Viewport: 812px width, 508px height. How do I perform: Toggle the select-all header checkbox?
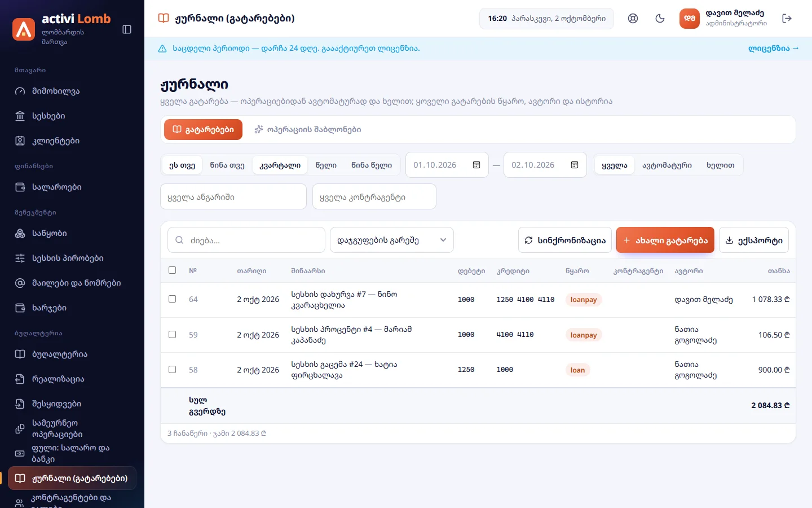point(173,270)
